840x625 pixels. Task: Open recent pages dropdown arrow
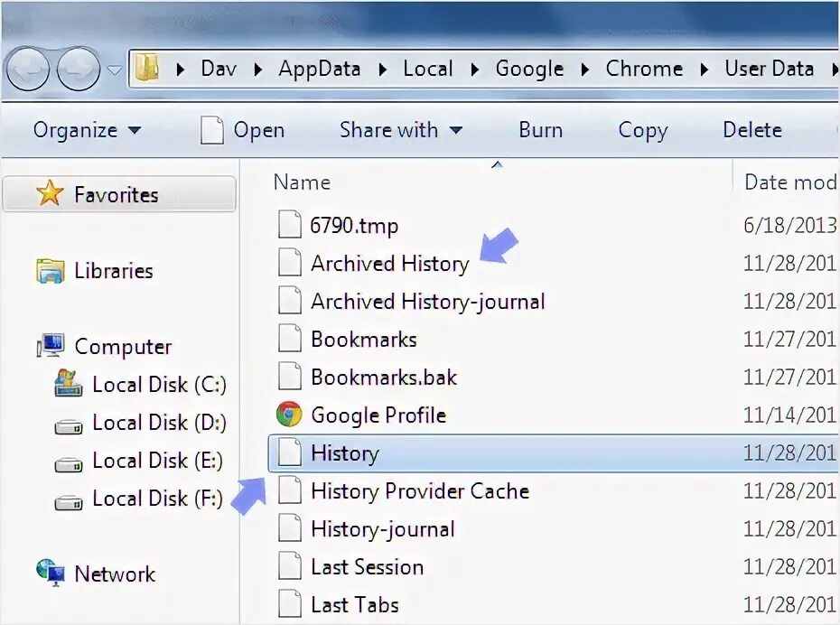coord(115,70)
